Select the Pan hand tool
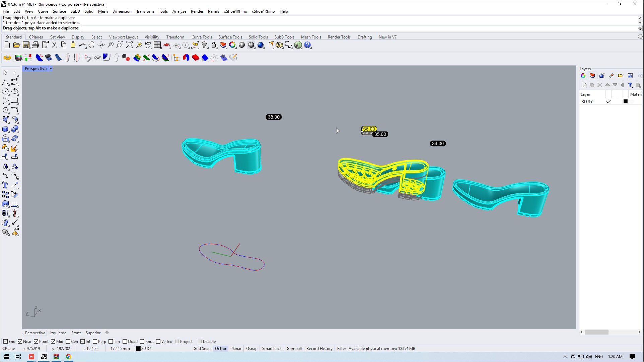This screenshot has height=362, width=644. point(91,45)
